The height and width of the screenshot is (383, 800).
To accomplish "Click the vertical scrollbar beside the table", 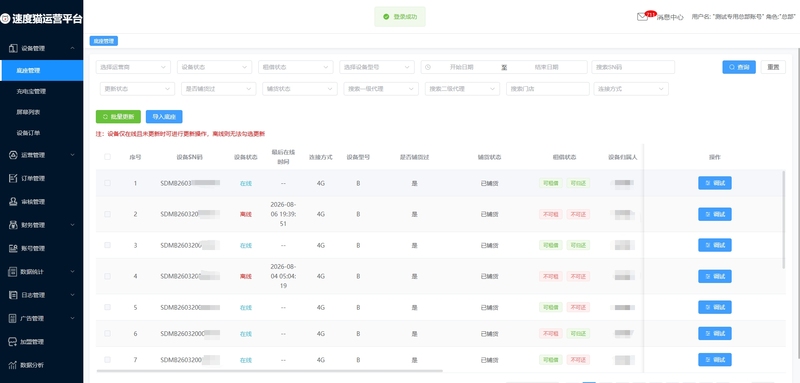I will 784,219.
